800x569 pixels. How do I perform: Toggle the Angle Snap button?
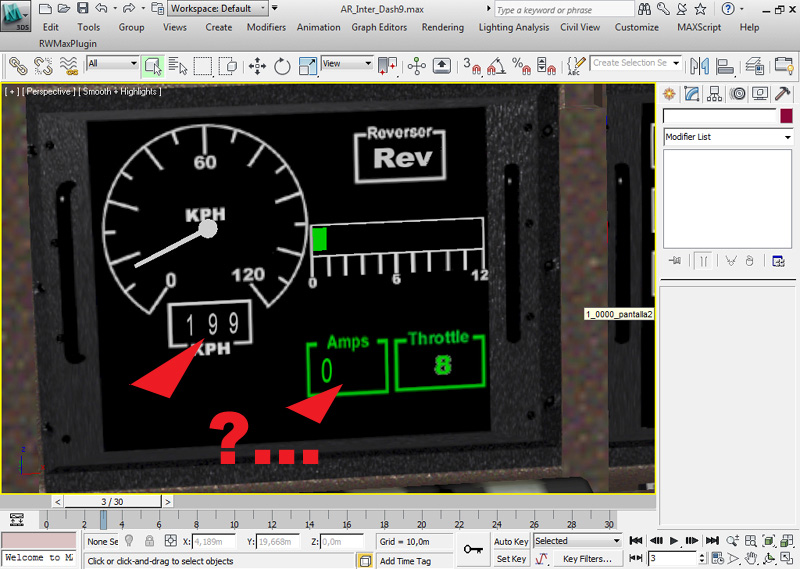pos(494,66)
